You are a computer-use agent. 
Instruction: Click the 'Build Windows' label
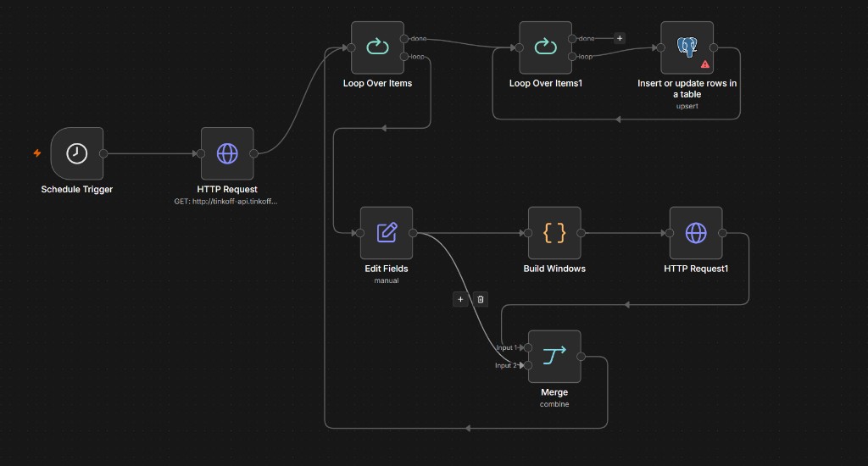point(554,269)
